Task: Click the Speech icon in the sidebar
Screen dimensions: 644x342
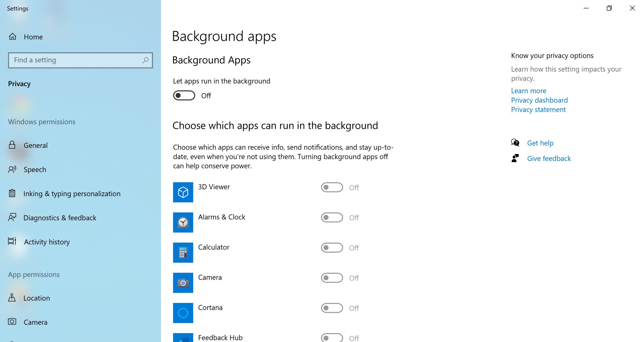Action: [13, 169]
